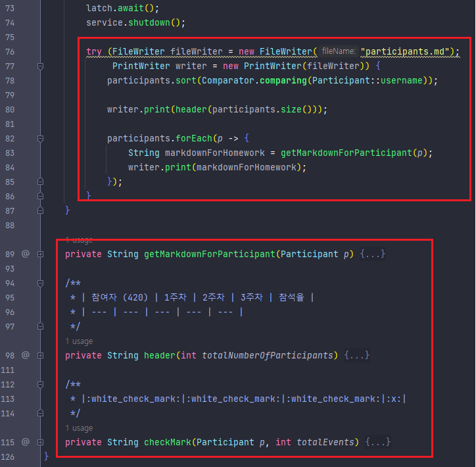The image size is (476, 467).
Task: Click the header(participants.size()) call
Action: (x=249, y=109)
